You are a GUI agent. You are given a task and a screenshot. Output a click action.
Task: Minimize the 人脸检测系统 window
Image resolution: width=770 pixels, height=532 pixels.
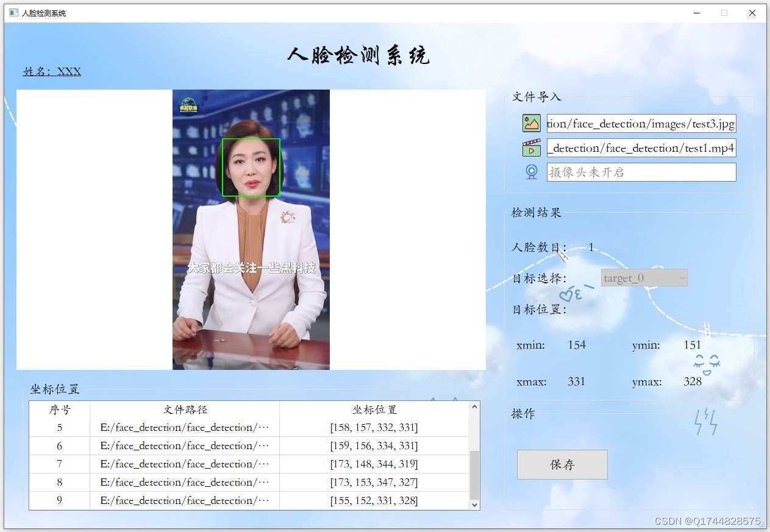coord(696,13)
